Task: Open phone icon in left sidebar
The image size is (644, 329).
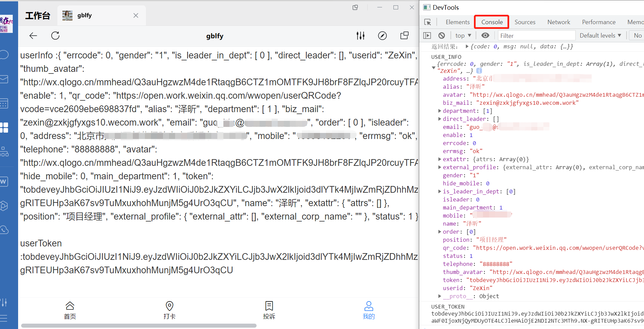Action: (4, 230)
